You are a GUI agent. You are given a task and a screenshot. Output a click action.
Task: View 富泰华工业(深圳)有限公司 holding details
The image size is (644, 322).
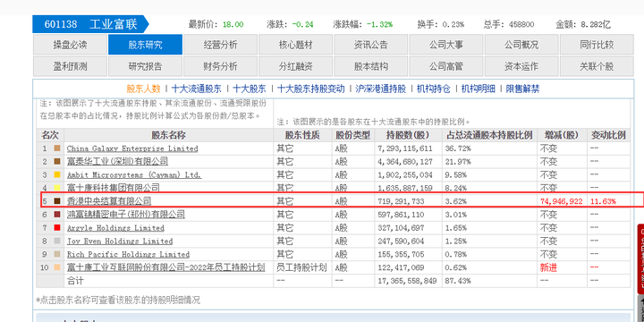(x=117, y=161)
